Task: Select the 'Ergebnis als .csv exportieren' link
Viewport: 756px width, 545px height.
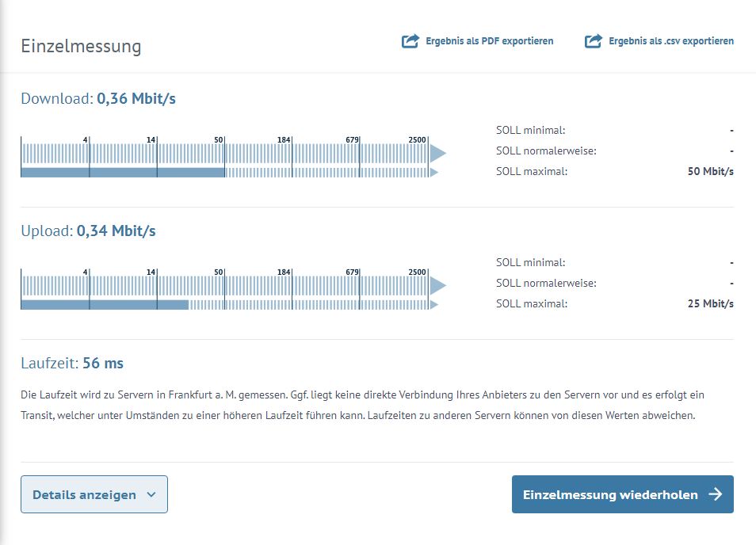Action: click(670, 41)
